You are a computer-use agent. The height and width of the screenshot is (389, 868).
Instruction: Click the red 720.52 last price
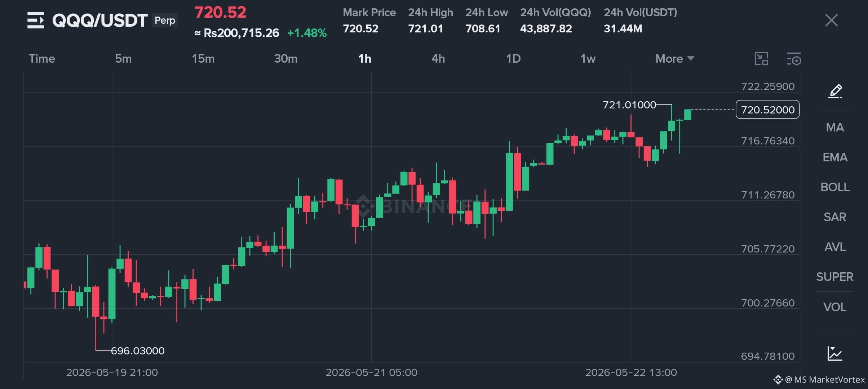point(220,12)
